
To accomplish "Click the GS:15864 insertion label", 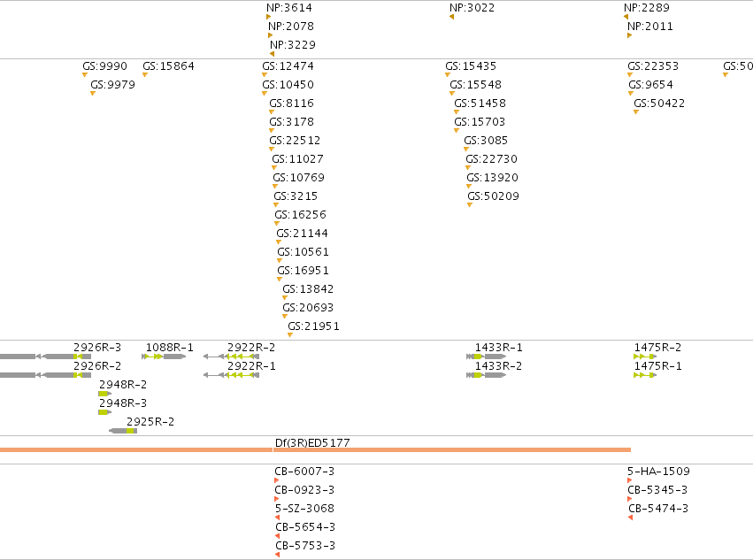I will pos(168,65).
